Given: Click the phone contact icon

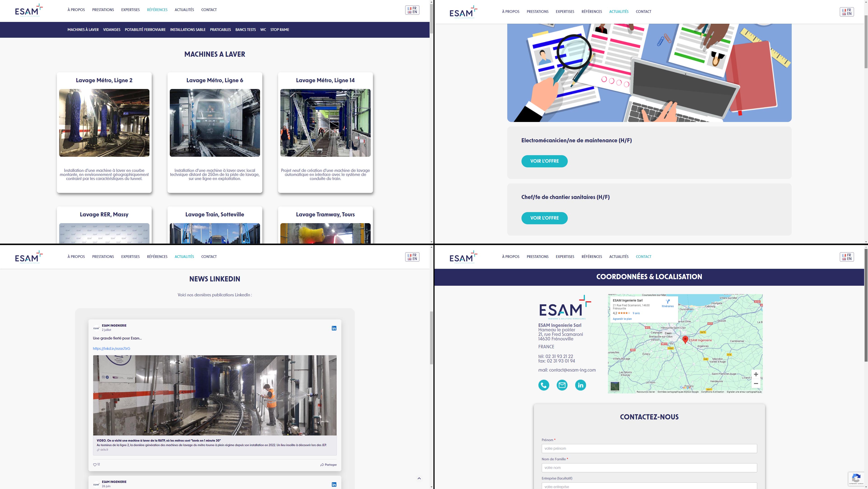Looking at the screenshot, I should (x=544, y=385).
